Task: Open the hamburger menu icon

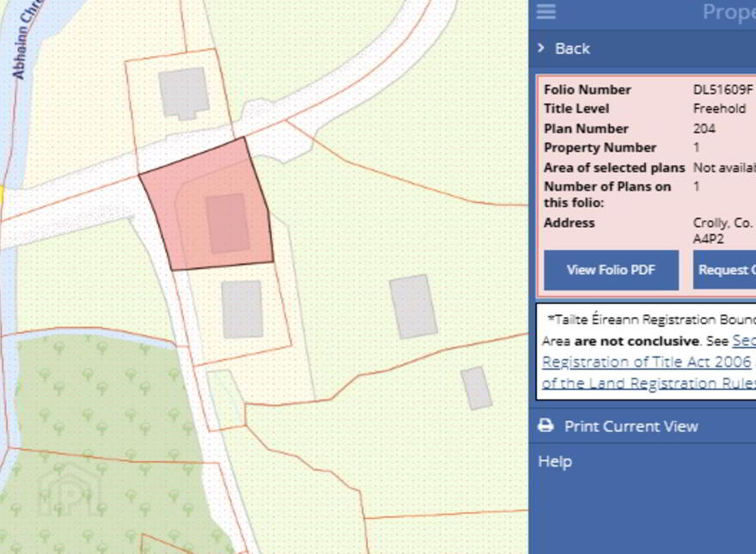Action: pyautogui.click(x=546, y=11)
